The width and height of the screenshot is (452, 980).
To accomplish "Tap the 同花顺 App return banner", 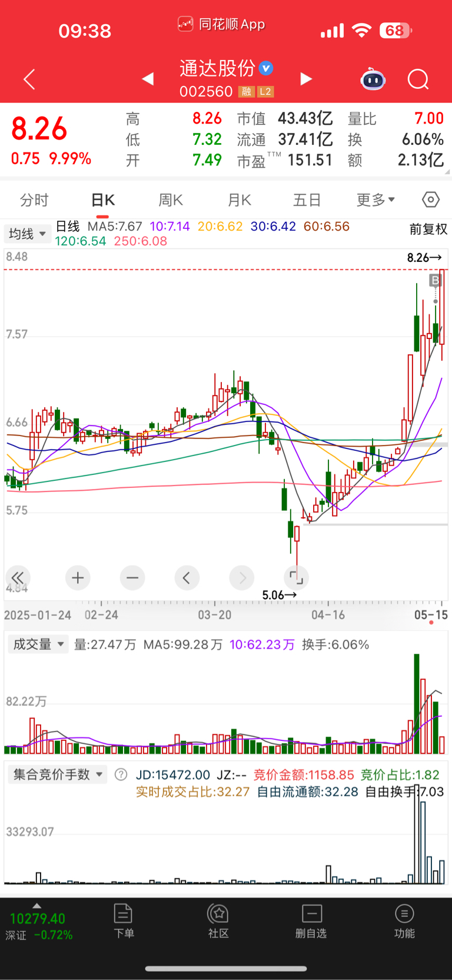I will click(x=221, y=24).
